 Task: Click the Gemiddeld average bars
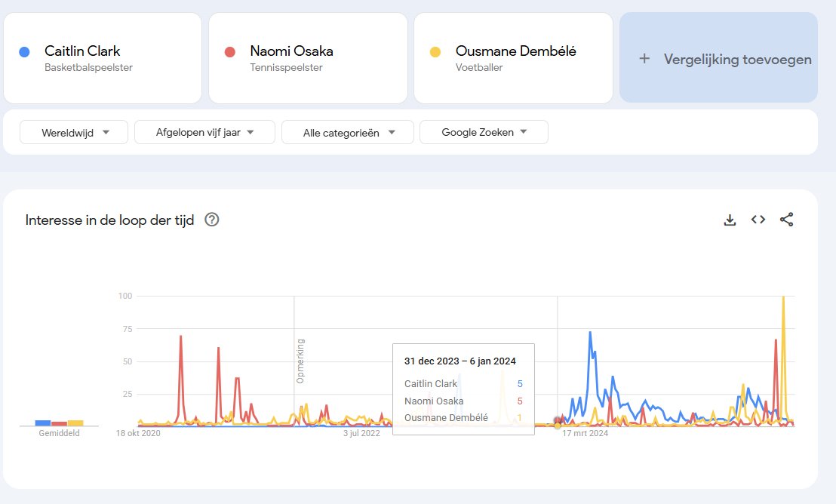click(x=59, y=423)
